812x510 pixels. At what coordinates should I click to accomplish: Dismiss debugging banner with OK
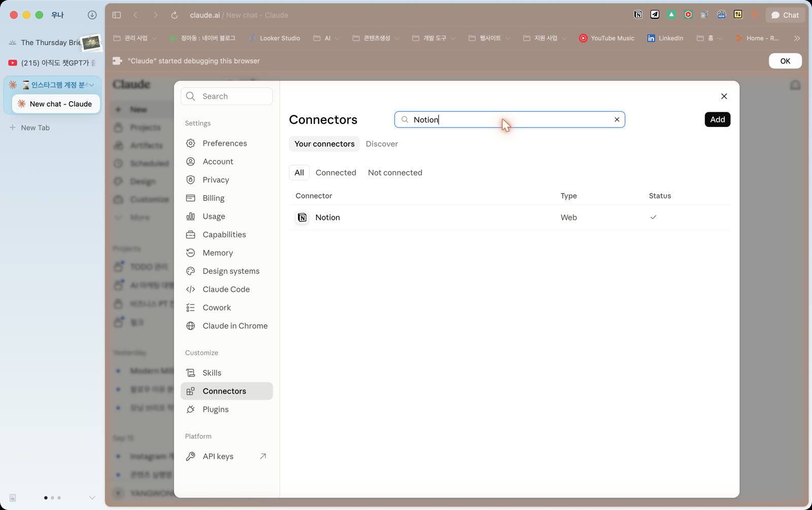pos(785,61)
